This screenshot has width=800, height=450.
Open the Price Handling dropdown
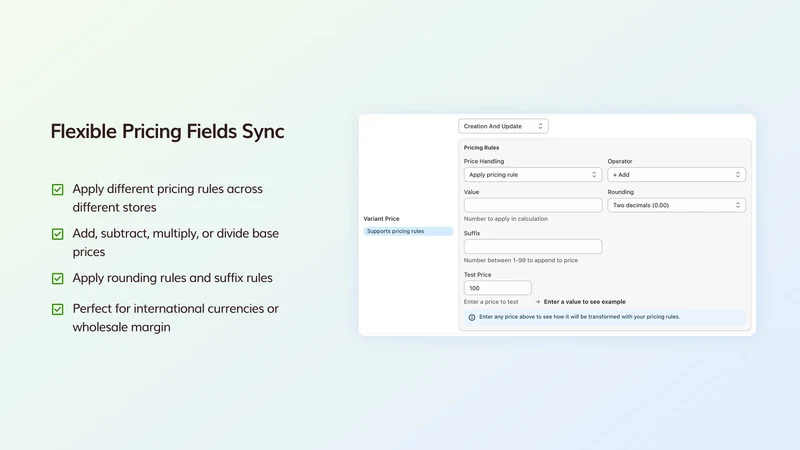(x=533, y=174)
